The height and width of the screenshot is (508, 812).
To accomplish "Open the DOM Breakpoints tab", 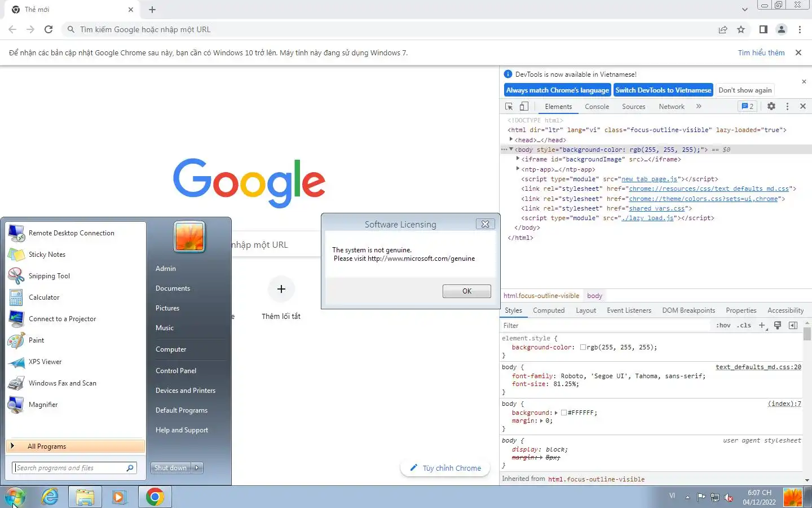I will click(689, 310).
